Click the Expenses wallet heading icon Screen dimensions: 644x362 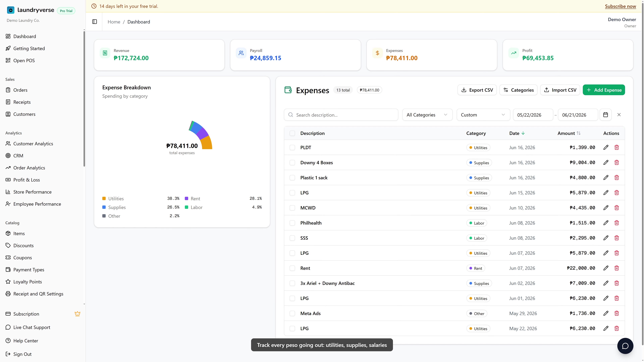click(x=288, y=90)
